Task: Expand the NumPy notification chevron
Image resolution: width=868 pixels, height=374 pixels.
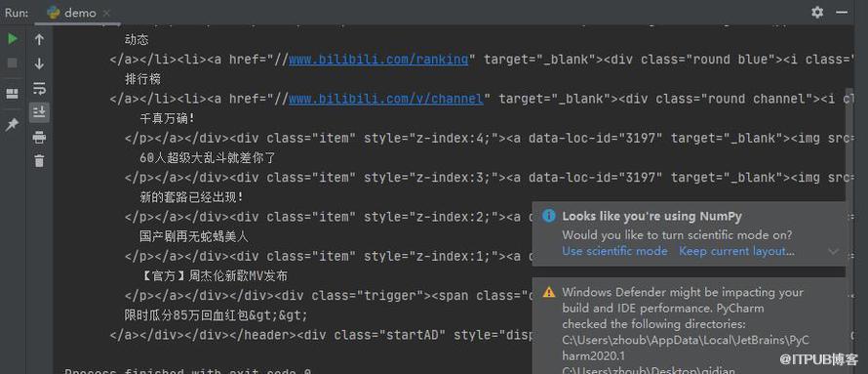Action: point(833,252)
